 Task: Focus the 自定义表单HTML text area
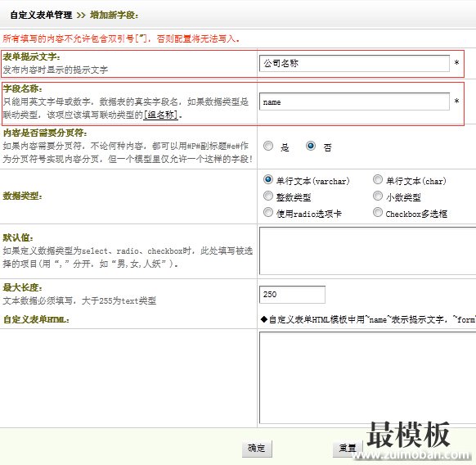pyautogui.click(x=367, y=377)
